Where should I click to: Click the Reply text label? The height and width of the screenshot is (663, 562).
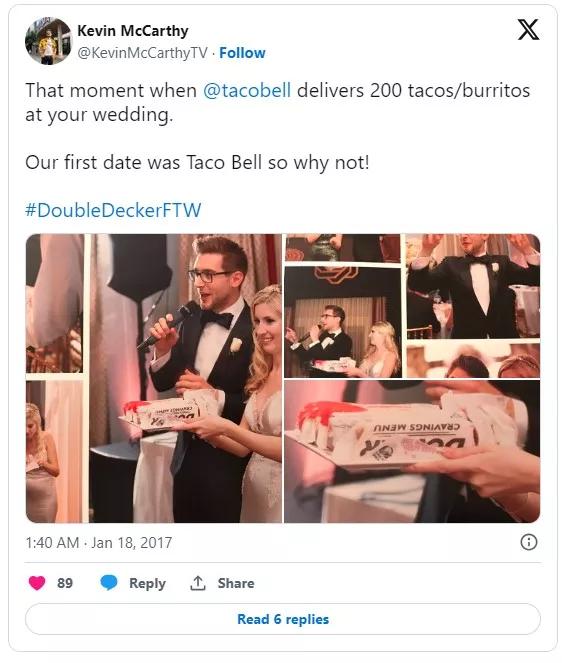(x=148, y=584)
